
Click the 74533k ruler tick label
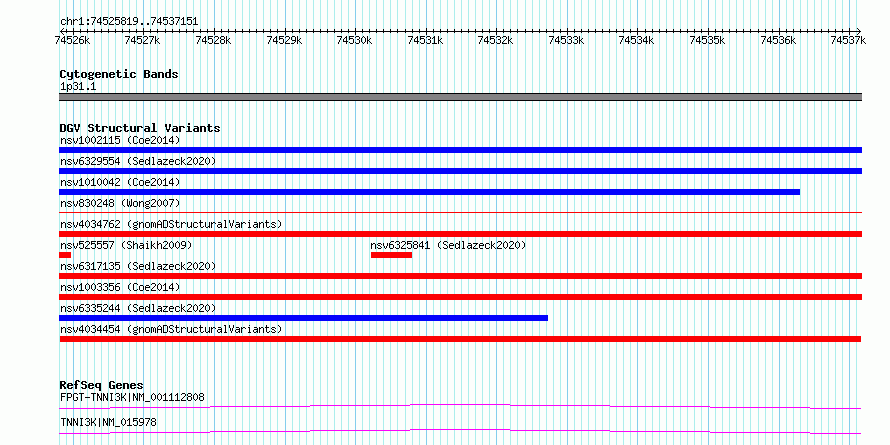pyautogui.click(x=566, y=40)
